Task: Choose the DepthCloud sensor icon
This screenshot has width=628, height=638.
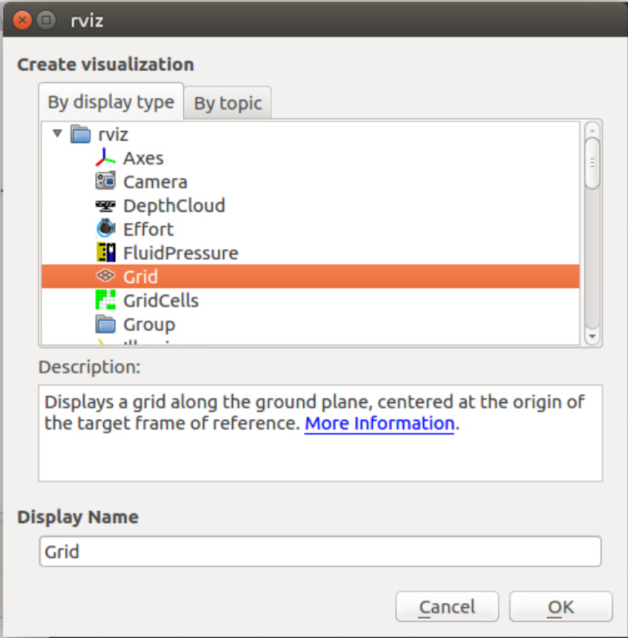Action: [105, 205]
